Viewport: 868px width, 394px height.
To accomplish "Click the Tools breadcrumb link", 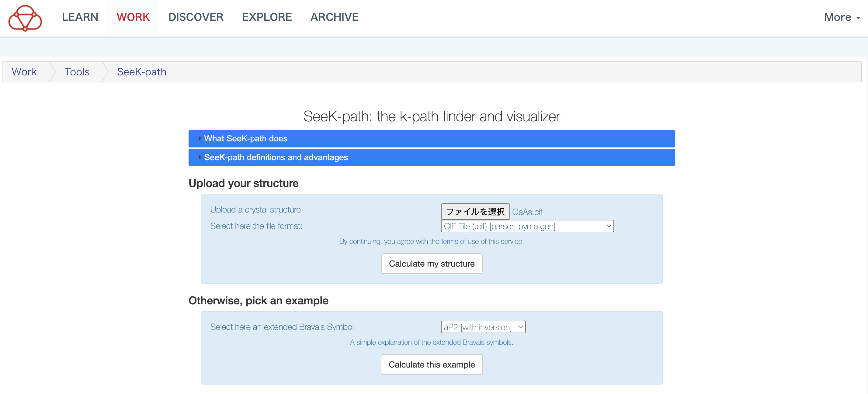I will (77, 72).
